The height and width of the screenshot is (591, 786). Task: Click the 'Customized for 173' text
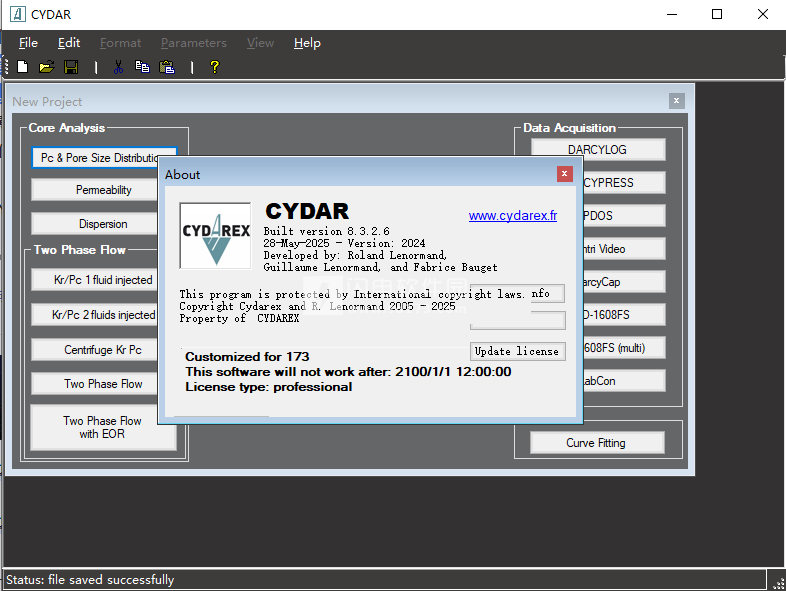pos(247,356)
